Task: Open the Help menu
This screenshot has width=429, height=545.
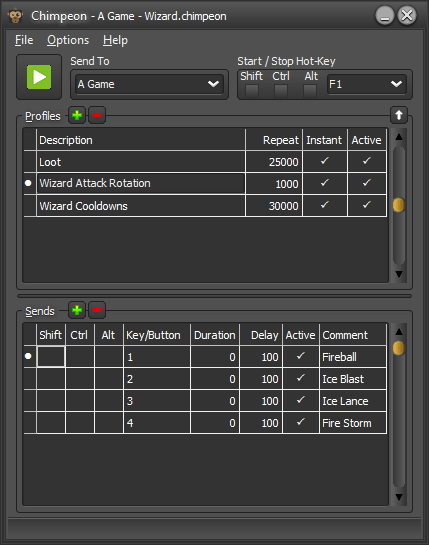Action: (x=115, y=40)
